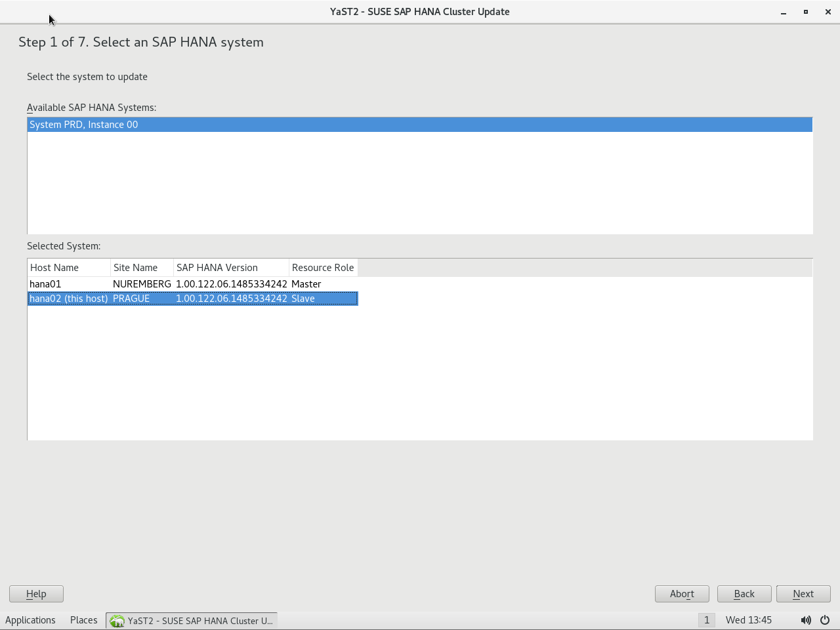Screen dimensions: 840x630
Task: Open Help for this step
Action: [x=36, y=594]
